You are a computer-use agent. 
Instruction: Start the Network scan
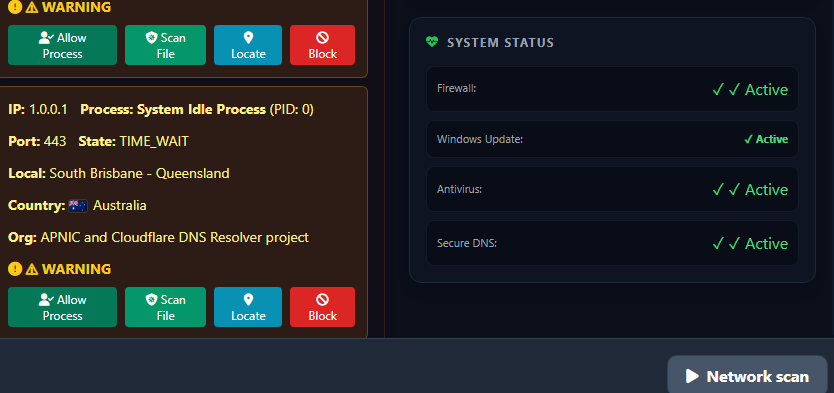tap(747, 376)
